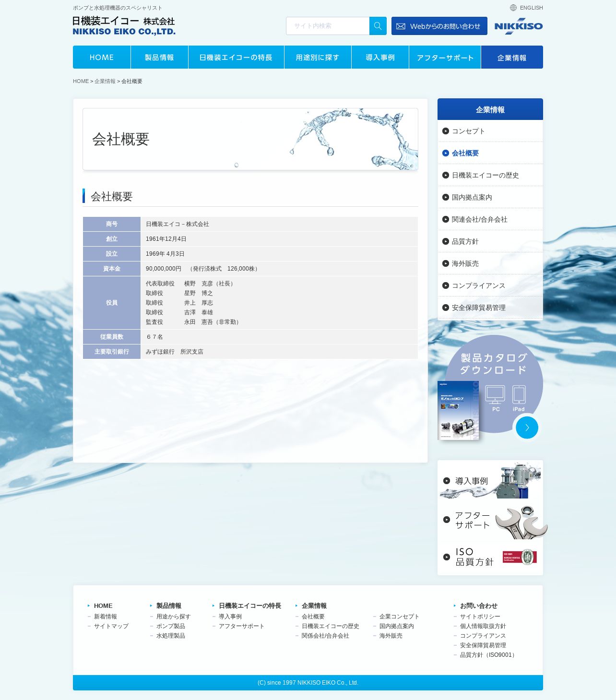Click the bullet icon in the 導入事例 banner
The image size is (616, 700).
[x=447, y=481]
